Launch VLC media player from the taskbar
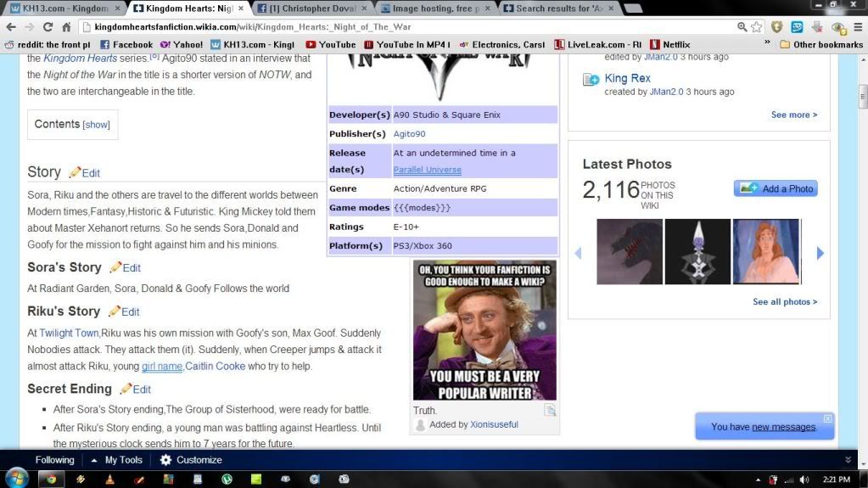This screenshot has width=868, height=488. coord(109,479)
